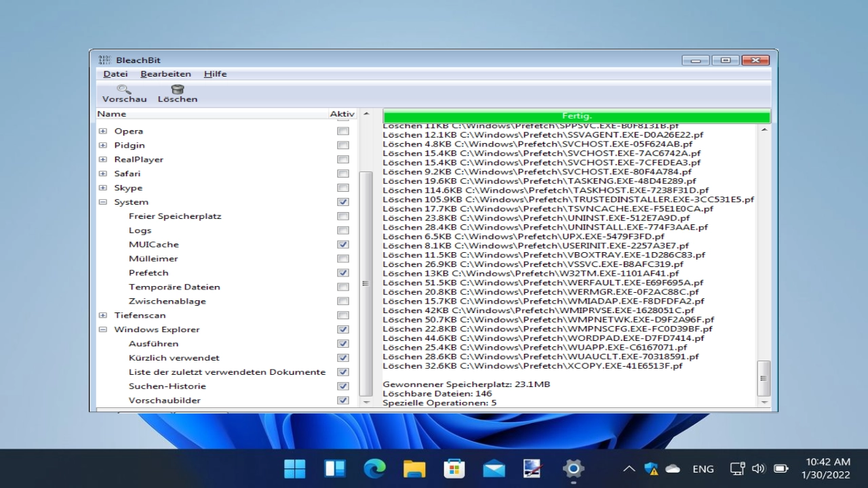
Task: Expand the Pidgin tree node
Action: (x=102, y=145)
